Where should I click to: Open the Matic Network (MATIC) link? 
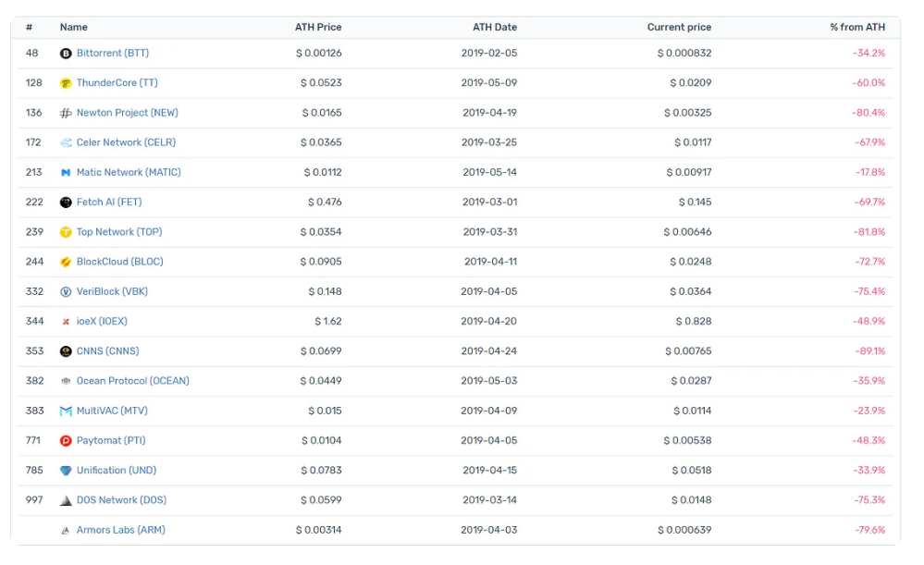tap(129, 172)
